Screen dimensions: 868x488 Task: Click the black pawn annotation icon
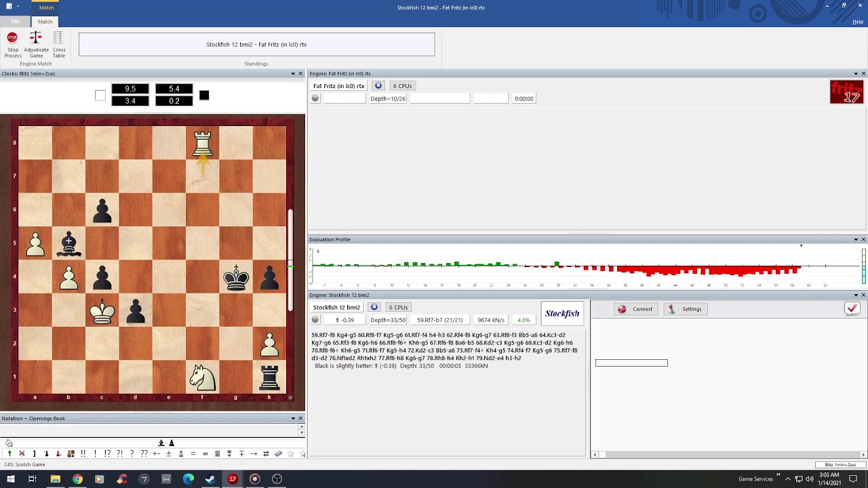click(46, 453)
